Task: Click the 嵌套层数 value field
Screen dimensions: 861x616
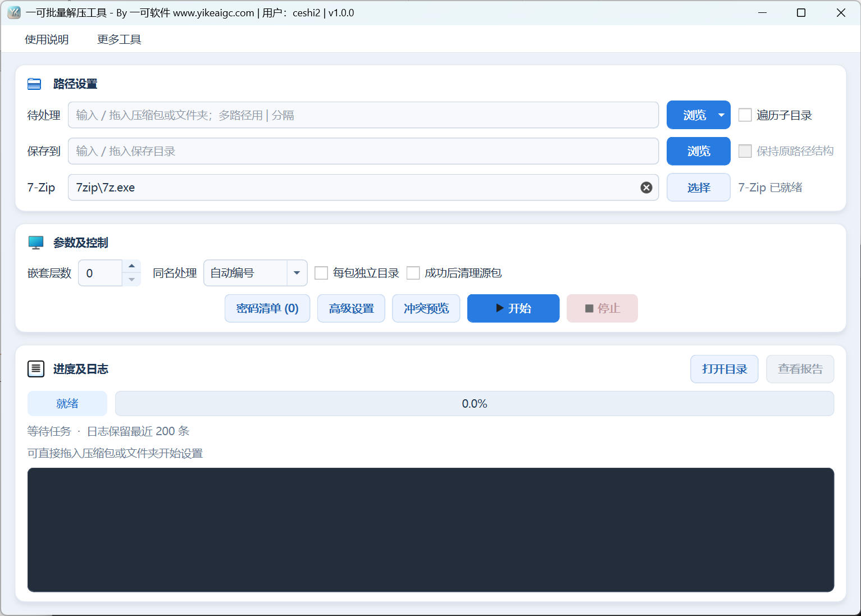Action: pos(100,273)
